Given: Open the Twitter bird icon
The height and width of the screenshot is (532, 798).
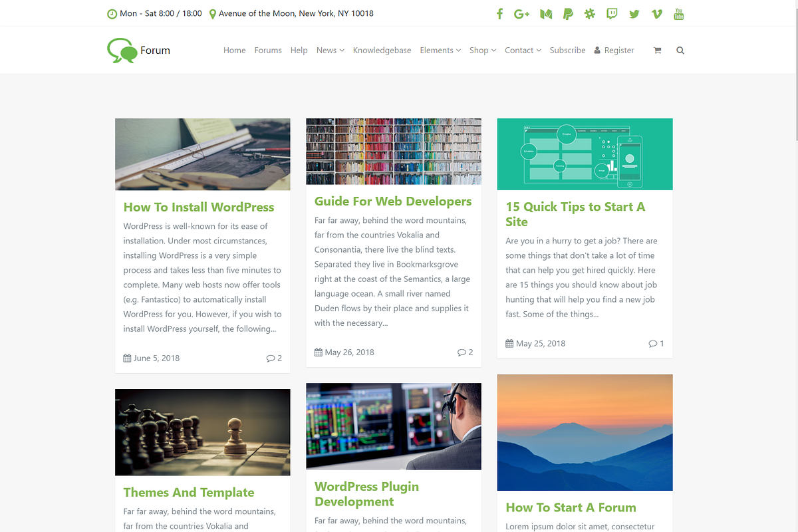Looking at the screenshot, I should [x=634, y=14].
